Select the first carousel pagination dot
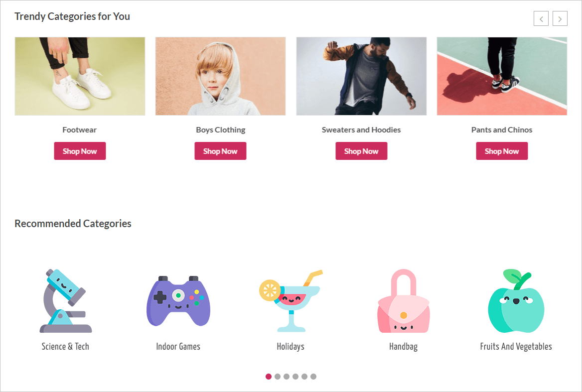This screenshot has height=392, width=582. click(x=269, y=377)
